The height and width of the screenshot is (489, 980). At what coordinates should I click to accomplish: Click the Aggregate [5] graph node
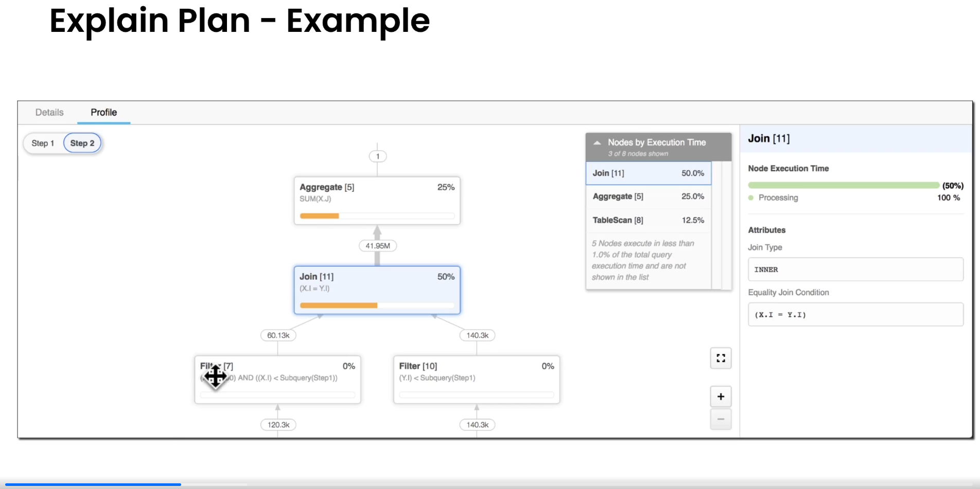[377, 201]
